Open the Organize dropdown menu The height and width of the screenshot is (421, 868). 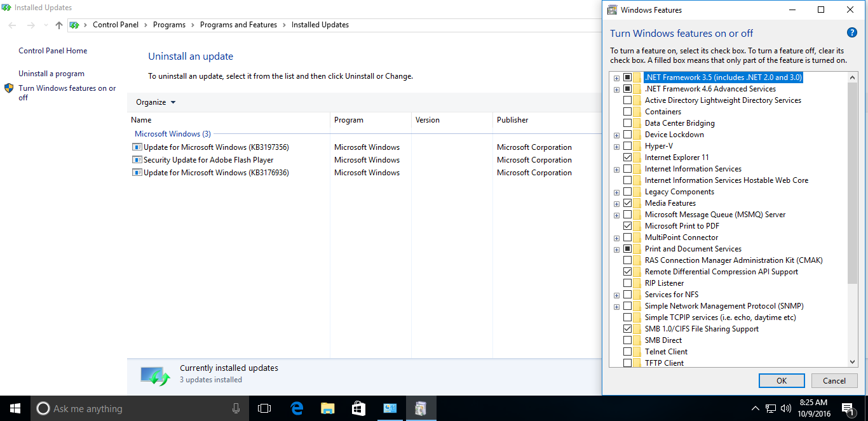(x=156, y=102)
